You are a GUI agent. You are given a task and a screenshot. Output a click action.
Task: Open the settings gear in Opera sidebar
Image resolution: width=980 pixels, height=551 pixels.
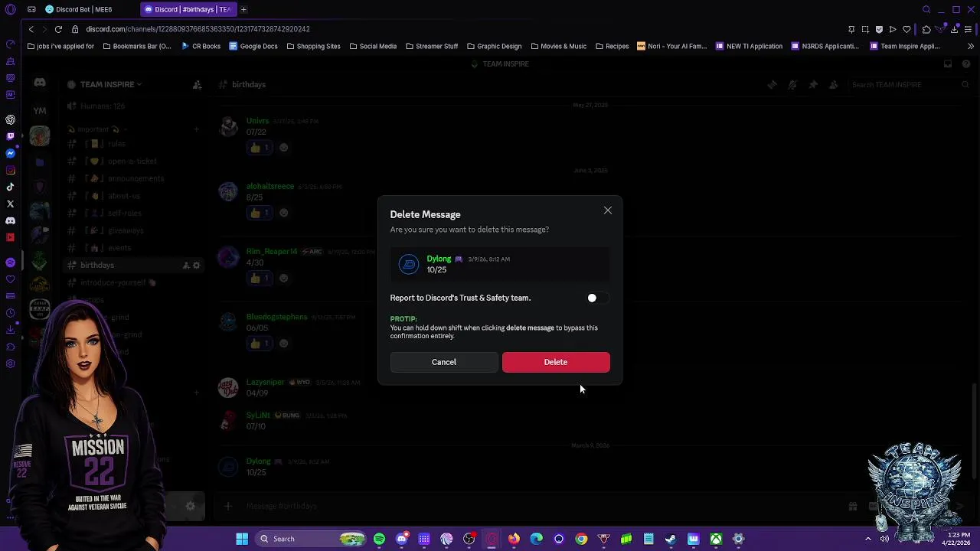pos(10,364)
